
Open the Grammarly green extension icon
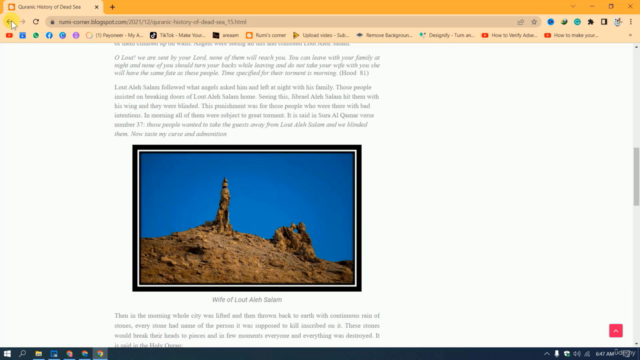(x=577, y=22)
